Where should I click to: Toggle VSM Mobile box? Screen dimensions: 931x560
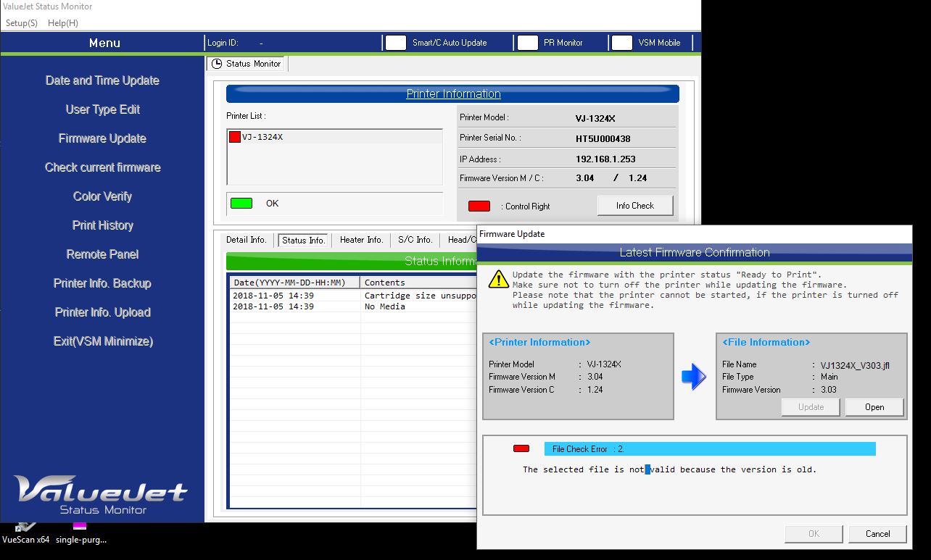point(622,43)
